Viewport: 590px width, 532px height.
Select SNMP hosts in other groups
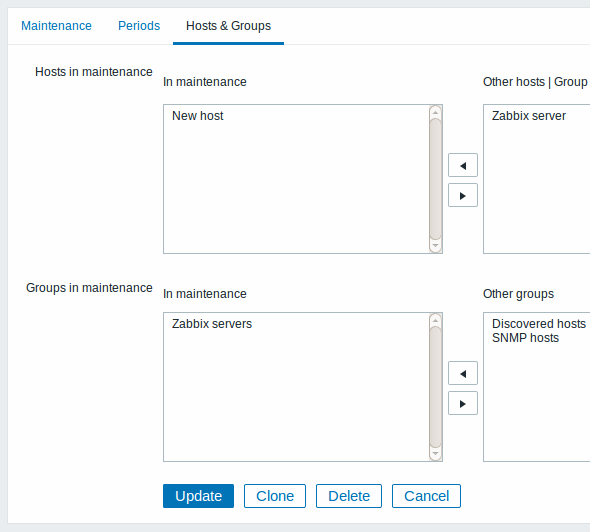coord(525,338)
